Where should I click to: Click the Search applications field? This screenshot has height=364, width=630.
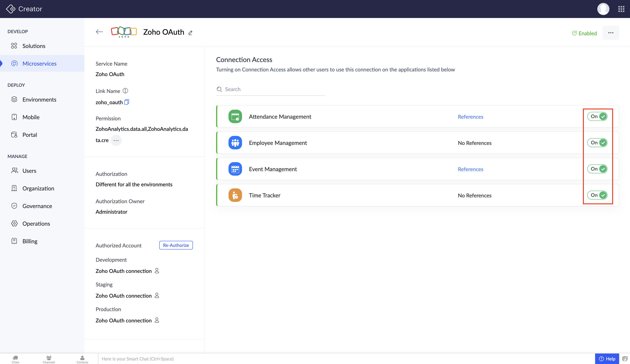[272, 89]
